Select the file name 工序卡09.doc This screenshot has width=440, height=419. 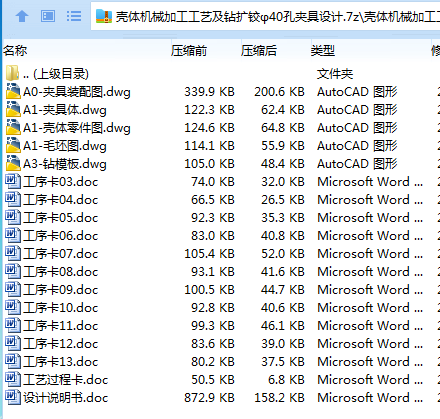tap(61, 290)
